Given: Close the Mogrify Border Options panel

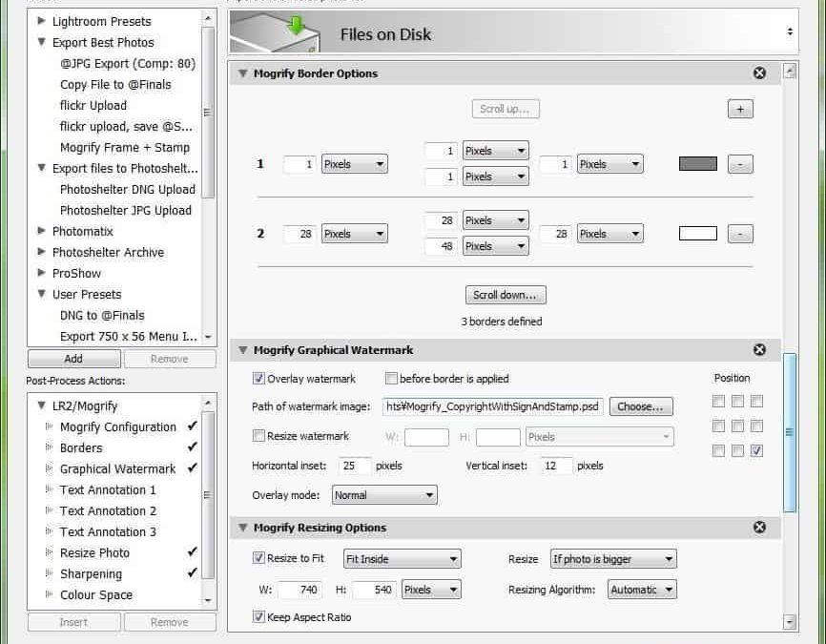Looking at the screenshot, I should point(759,73).
